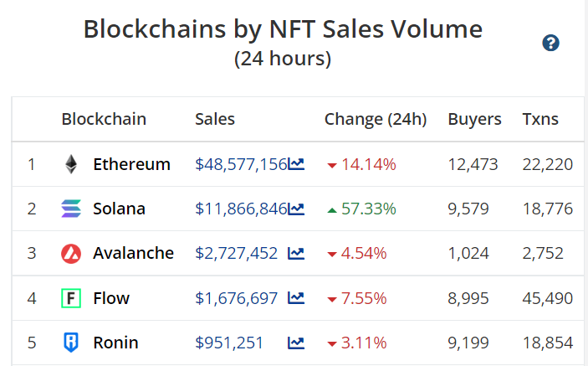
Task: Open the Ethereum sales chart icon
Action: 296,164
